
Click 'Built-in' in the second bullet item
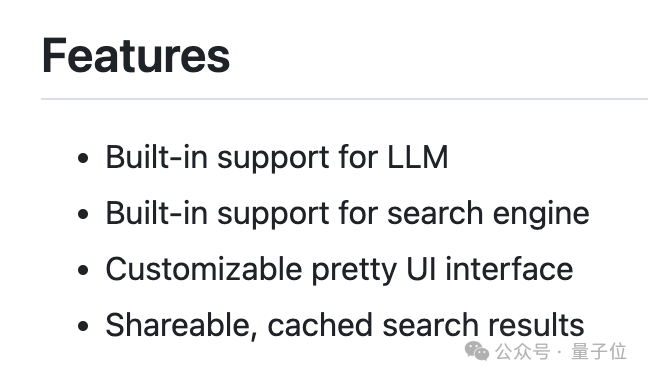(157, 213)
